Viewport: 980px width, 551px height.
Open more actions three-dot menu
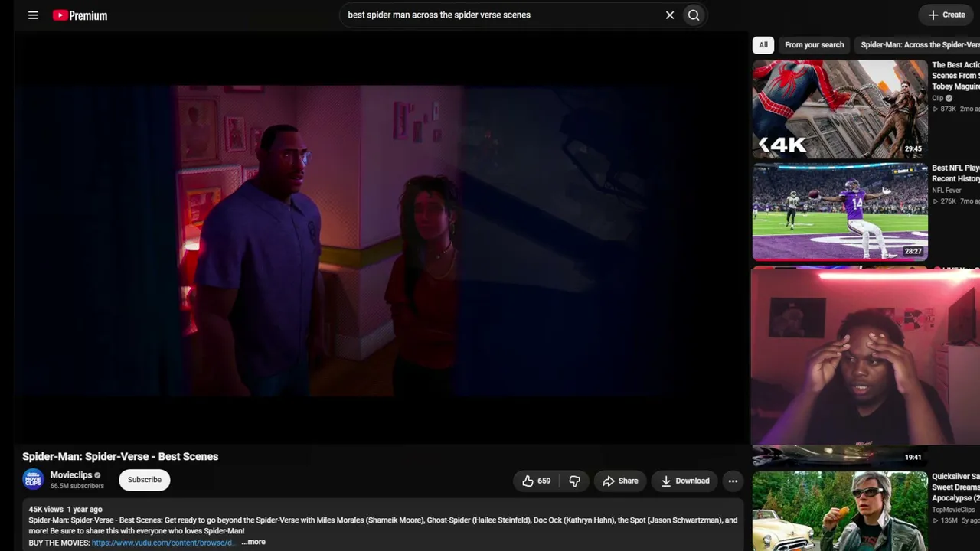[x=733, y=481]
